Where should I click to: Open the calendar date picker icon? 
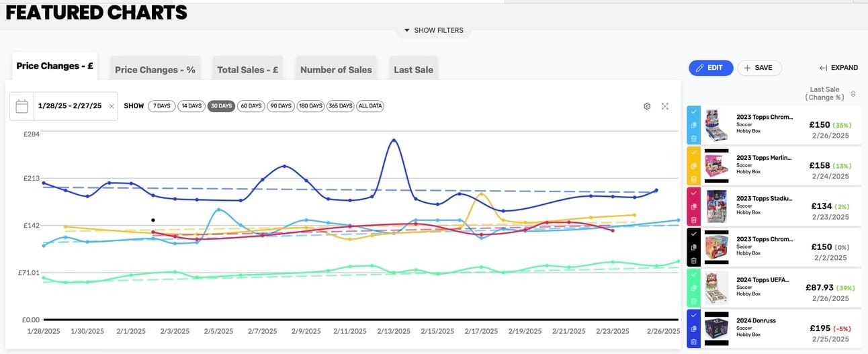click(x=21, y=106)
